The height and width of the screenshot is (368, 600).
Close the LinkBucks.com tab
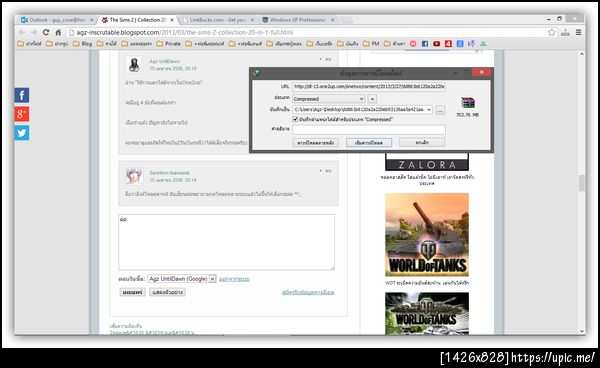pos(252,20)
